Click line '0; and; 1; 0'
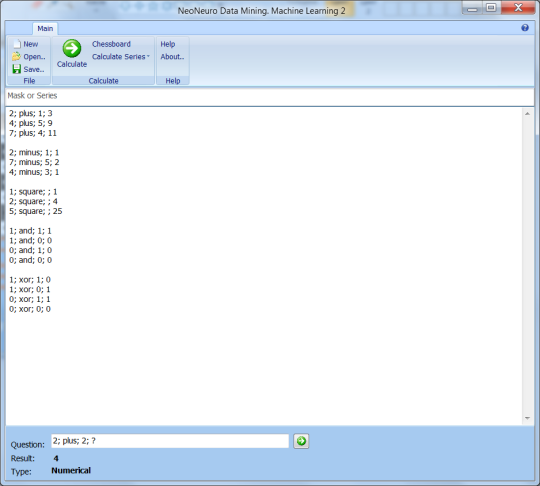The image size is (540, 486). (30, 250)
